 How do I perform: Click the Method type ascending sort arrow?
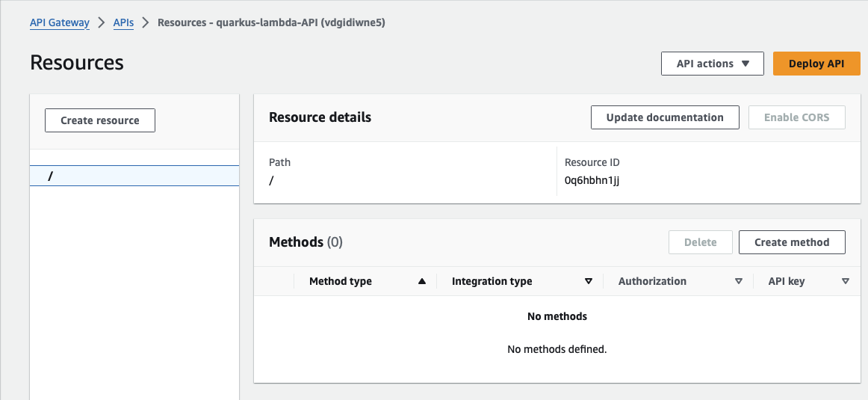click(422, 281)
